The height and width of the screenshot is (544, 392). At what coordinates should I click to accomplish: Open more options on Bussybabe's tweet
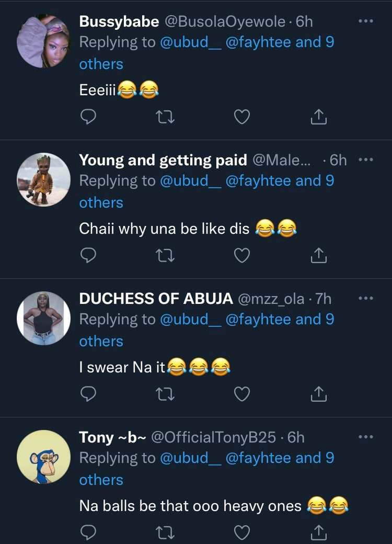click(x=366, y=21)
